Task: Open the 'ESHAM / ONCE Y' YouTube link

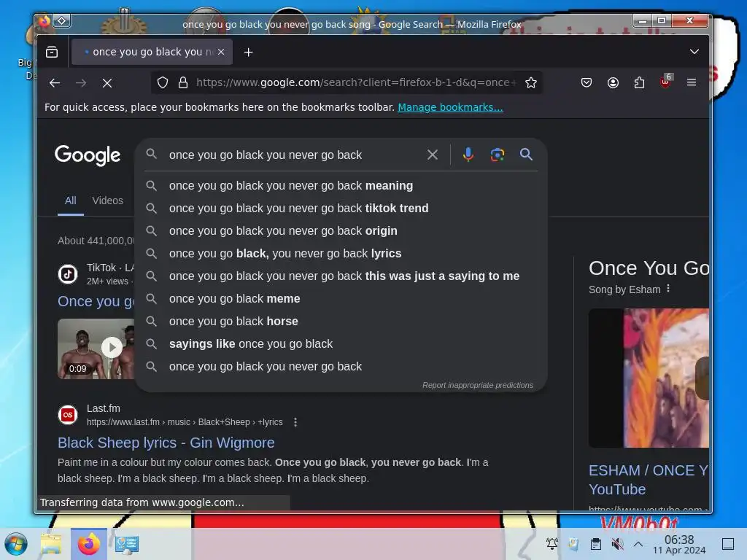Action: [x=648, y=480]
